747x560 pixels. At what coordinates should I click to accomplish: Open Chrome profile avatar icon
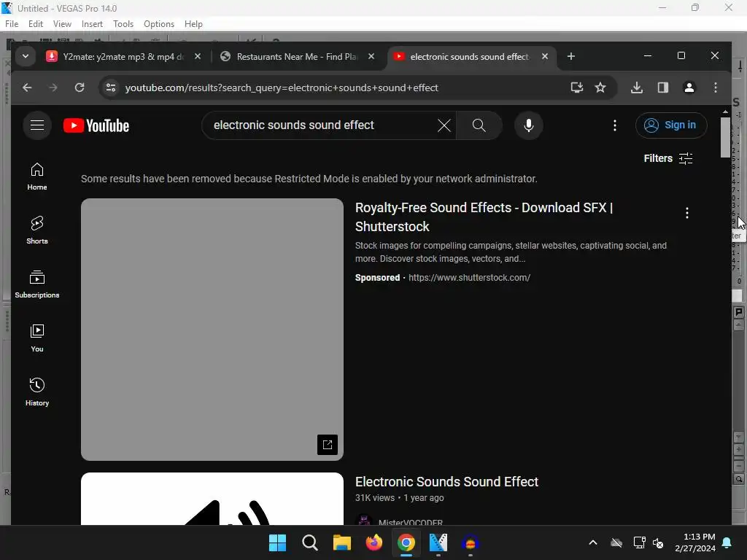coord(689,87)
